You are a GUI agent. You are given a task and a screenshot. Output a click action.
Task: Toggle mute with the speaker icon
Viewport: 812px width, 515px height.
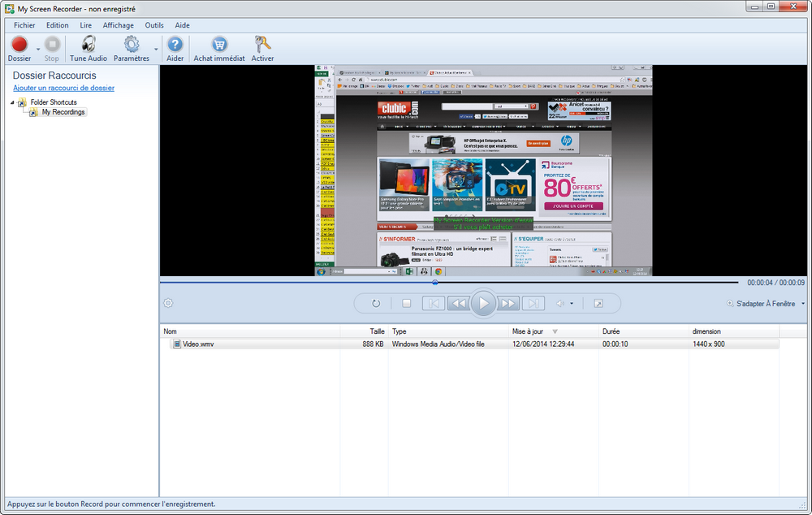point(561,303)
